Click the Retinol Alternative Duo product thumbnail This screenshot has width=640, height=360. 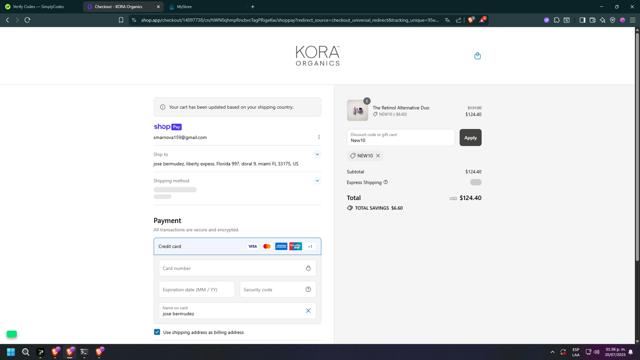[x=358, y=110]
